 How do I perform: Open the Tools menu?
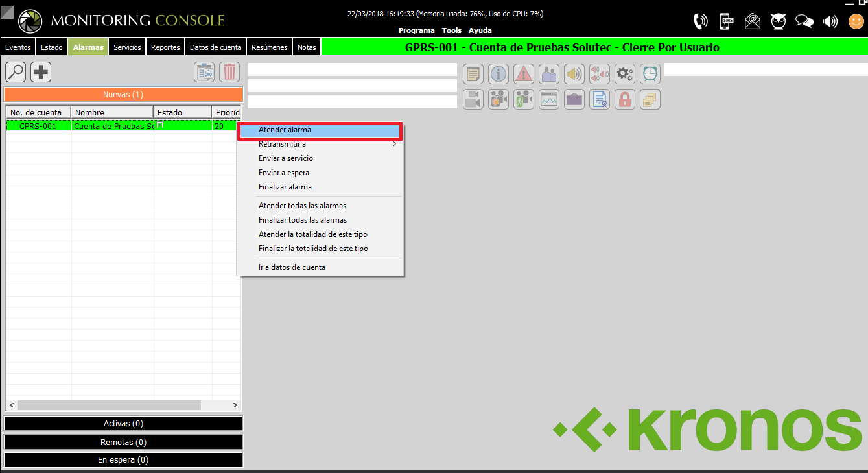[452, 30]
